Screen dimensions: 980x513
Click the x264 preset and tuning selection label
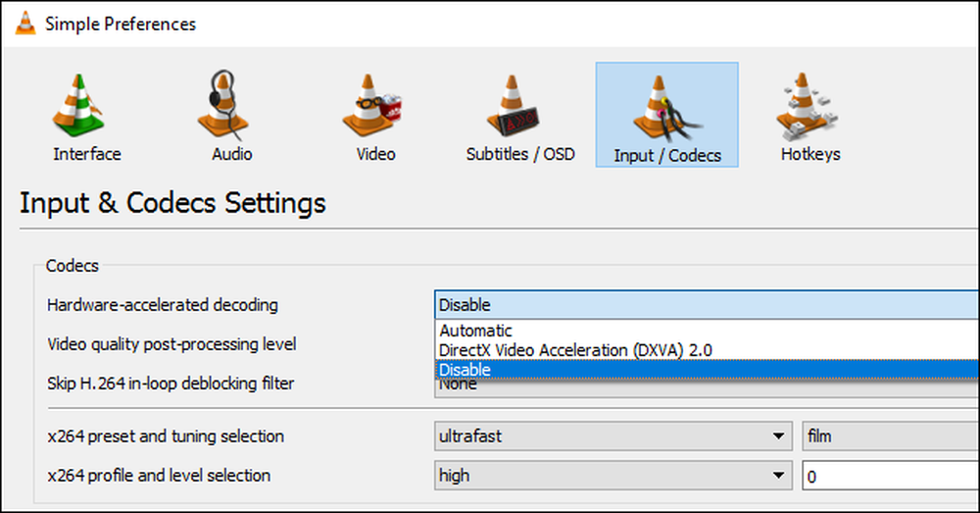tap(166, 436)
